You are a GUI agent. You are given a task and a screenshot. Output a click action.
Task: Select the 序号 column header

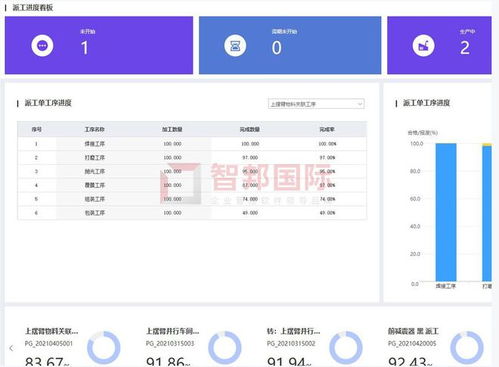pyautogui.click(x=36, y=129)
